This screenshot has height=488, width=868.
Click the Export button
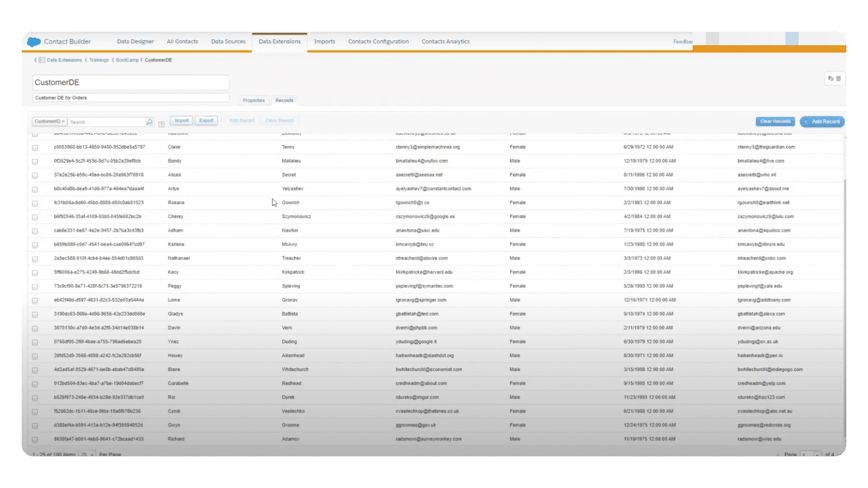point(207,120)
